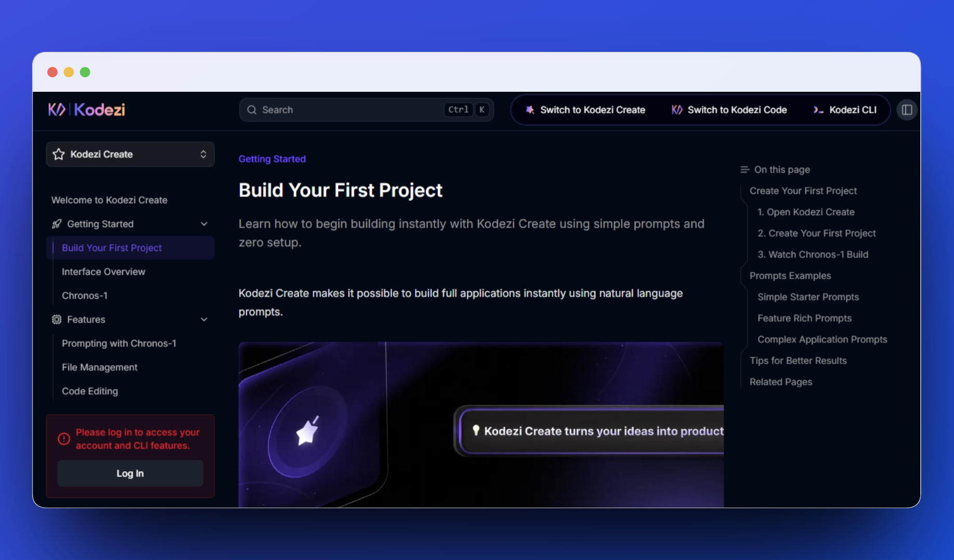954x560 pixels.
Task: Jump to Complex Application Prompts
Action: [x=822, y=340]
